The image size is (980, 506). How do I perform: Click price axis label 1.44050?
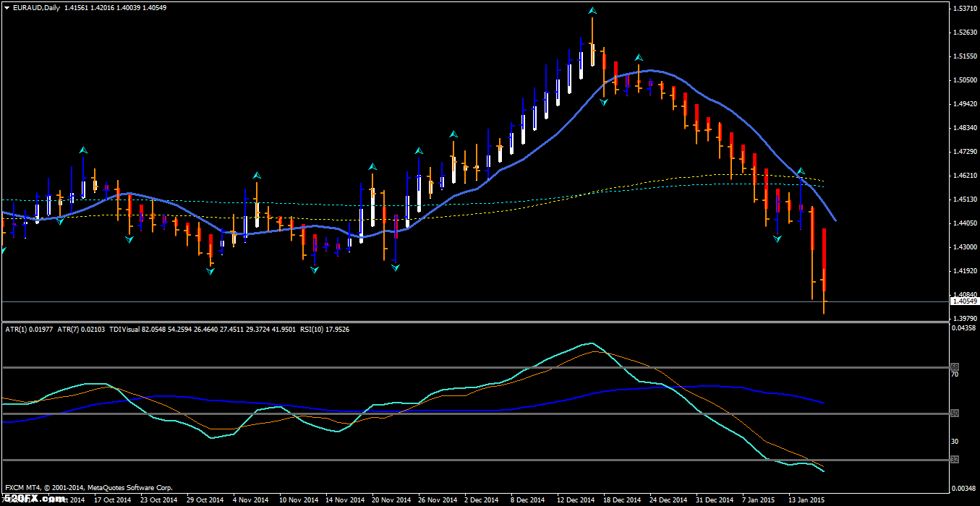(966, 223)
